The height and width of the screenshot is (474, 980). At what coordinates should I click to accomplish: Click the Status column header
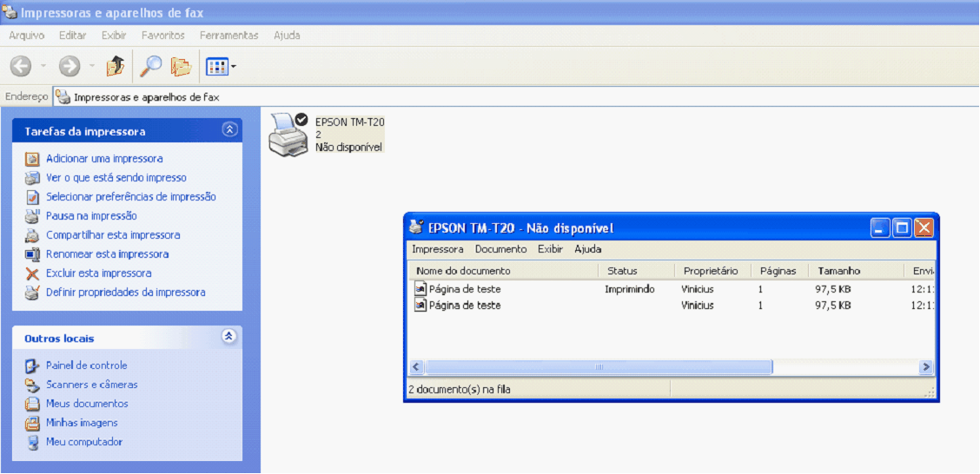622,271
